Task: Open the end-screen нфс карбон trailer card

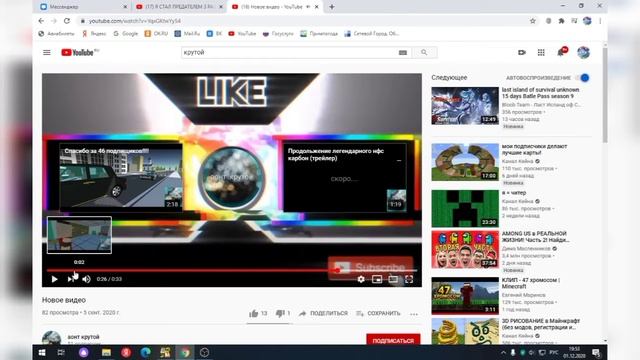Action: [345, 177]
